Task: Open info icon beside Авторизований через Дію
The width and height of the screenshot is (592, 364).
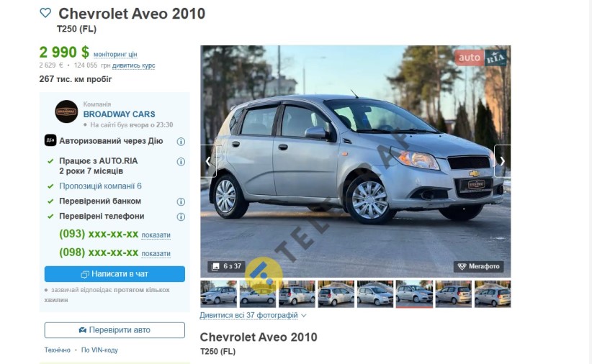Action: [181, 142]
